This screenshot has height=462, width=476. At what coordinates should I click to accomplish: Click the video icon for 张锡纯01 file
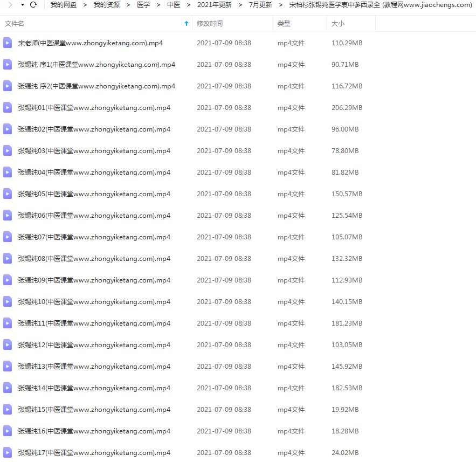point(8,107)
